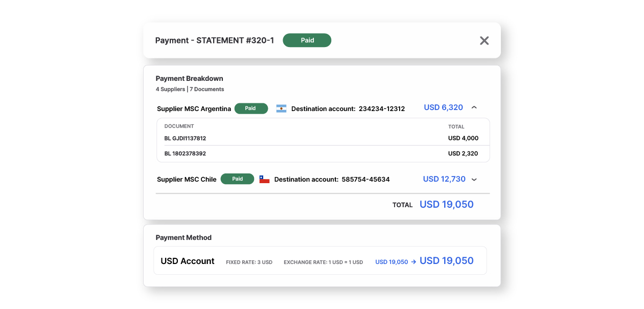644x309 pixels.
Task: Click the total USD 19,050 amount
Action: pyautogui.click(x=446, y=205)
